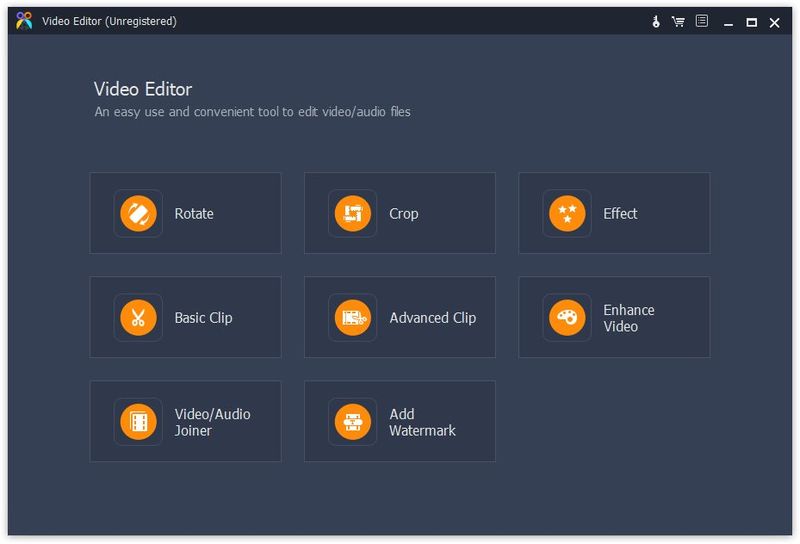Click the Crop tool orange icon

(x=353, y=213)
